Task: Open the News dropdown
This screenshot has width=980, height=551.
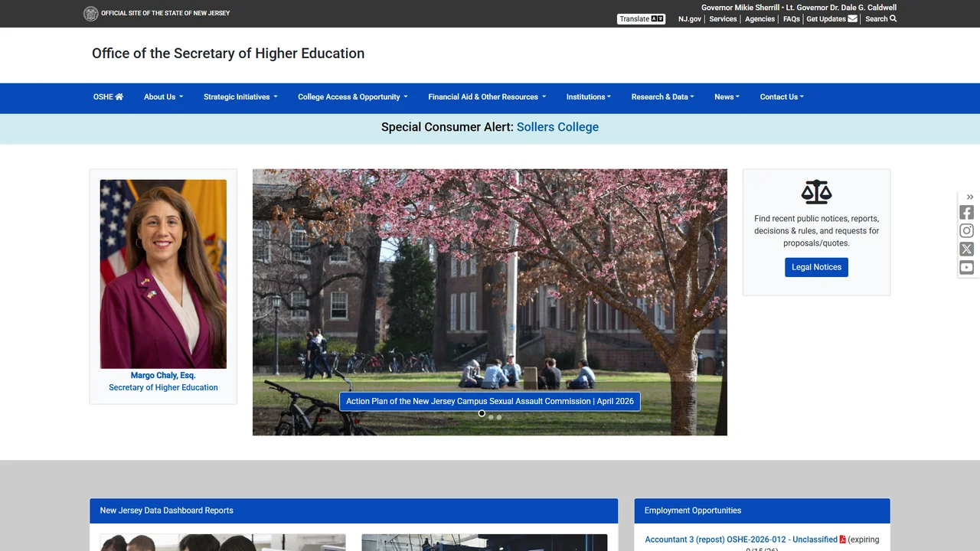Action: [x=727, y=97]
